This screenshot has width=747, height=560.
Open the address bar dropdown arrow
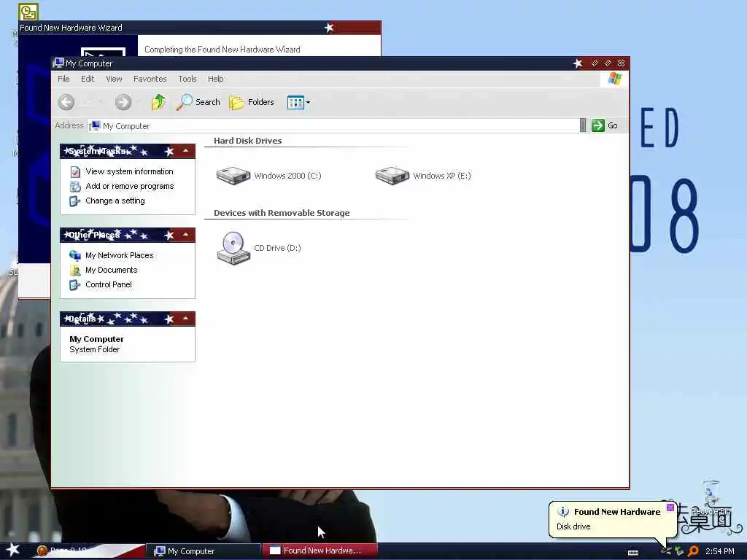coord(583,125)
